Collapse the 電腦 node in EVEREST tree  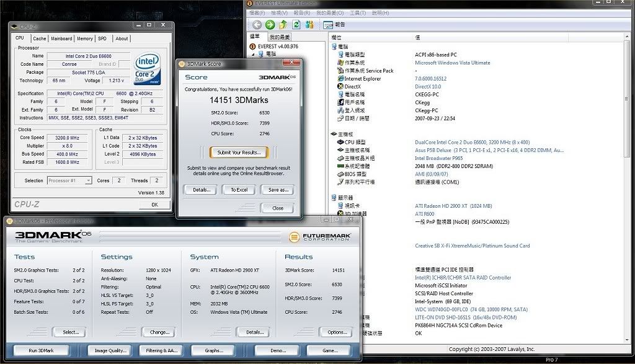(254, 54)
